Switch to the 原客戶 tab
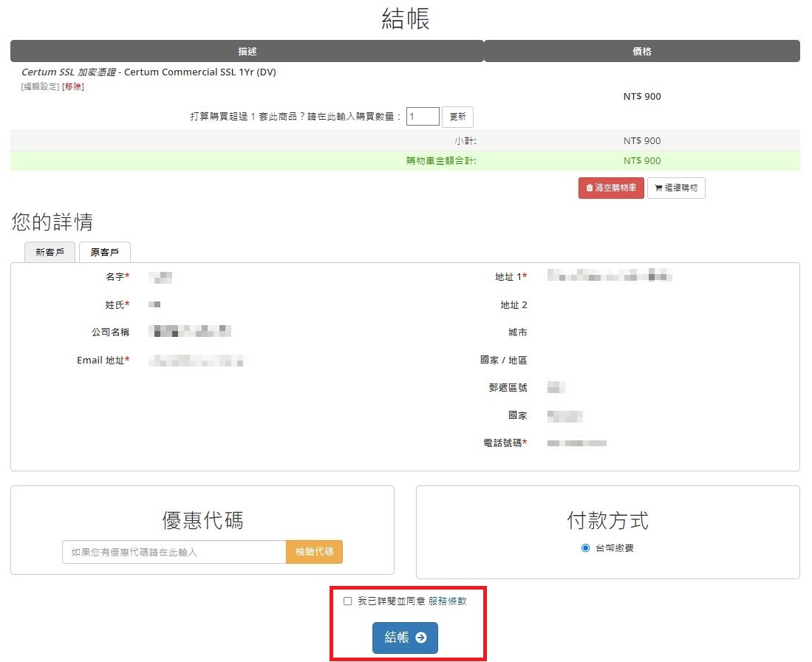The height and width of the screenshot is (662, 812). point(105,252)
